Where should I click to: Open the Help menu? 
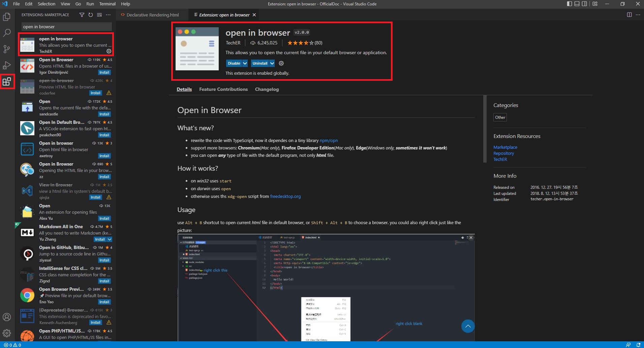click(125, 4)
